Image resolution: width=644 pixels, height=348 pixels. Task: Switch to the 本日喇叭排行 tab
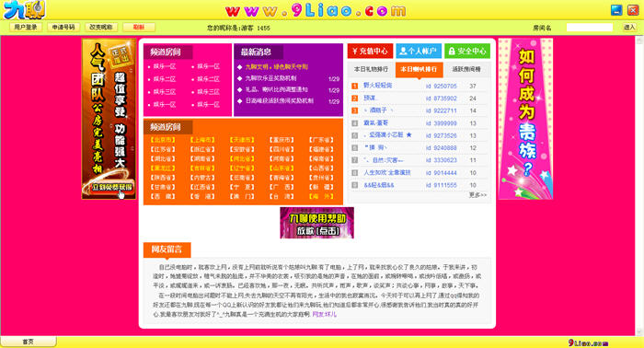click(x=419, y=69)
